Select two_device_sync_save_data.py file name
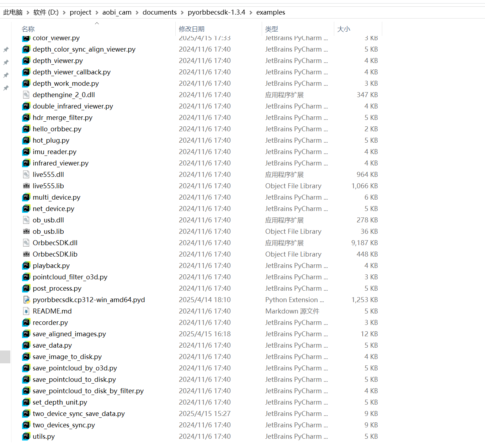 (79, 413)
